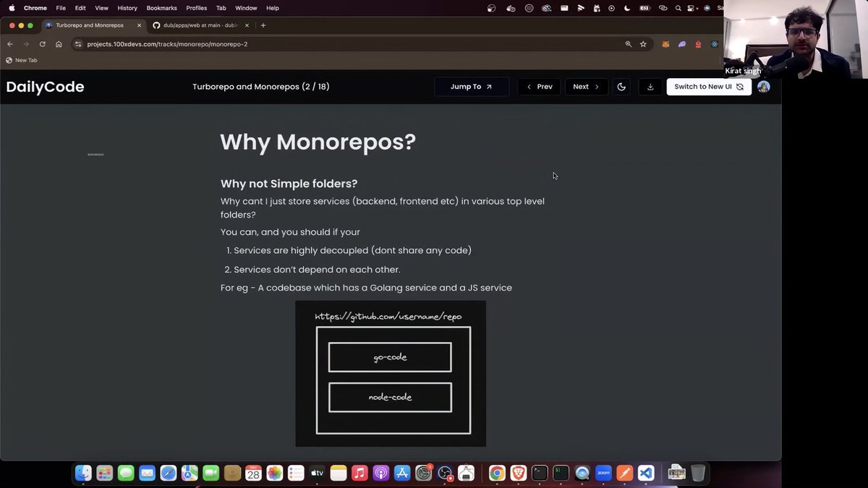This screenshot has height=488, width=868.
Task: Go to the next lesson with Next
Action: (586, 86)
